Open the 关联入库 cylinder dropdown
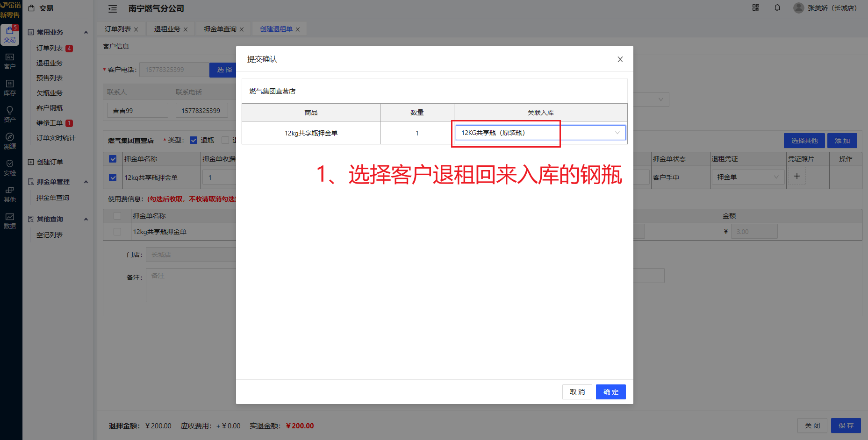This screenshot has height=440, width=868. [540, 133]
